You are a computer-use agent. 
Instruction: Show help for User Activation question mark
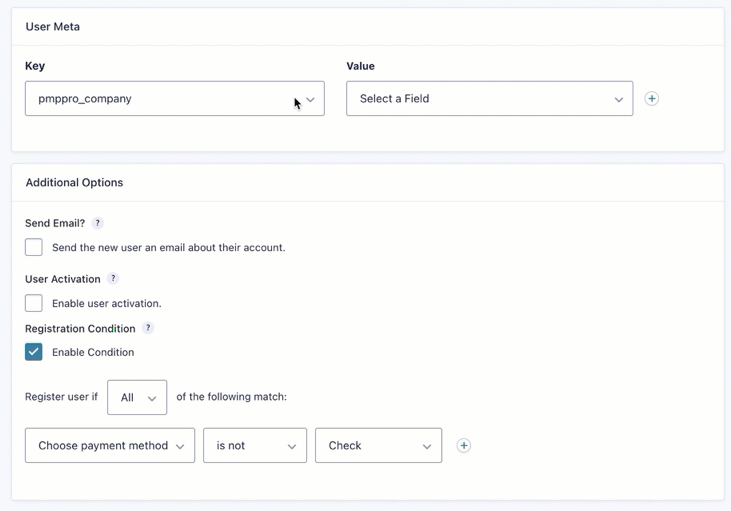[x=113, y=279]
